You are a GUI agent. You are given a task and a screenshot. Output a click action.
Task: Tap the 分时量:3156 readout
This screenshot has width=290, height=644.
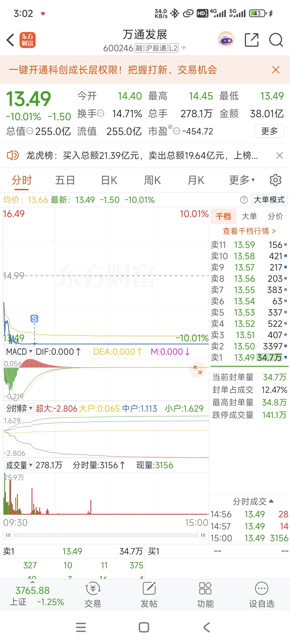coord(99,465)
